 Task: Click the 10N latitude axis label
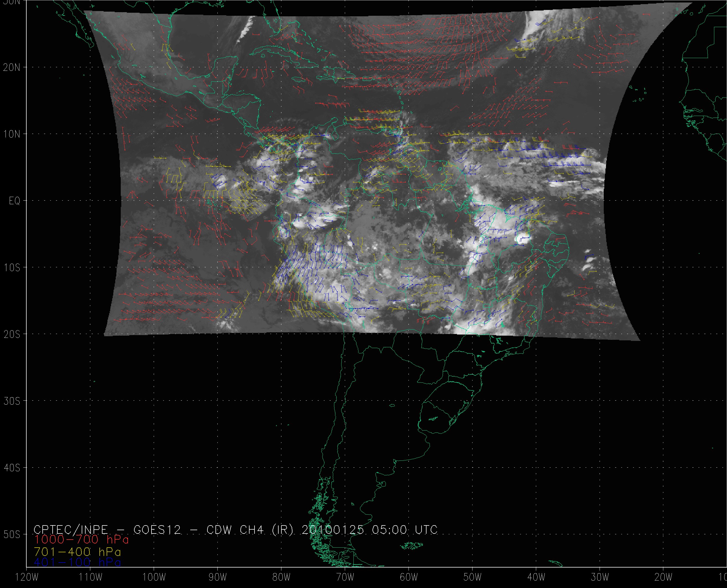(12, 134)
